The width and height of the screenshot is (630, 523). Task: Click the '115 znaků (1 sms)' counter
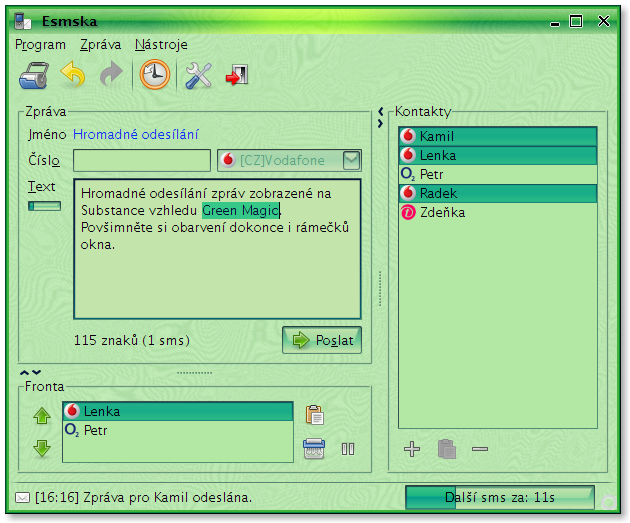coord(131,340)
